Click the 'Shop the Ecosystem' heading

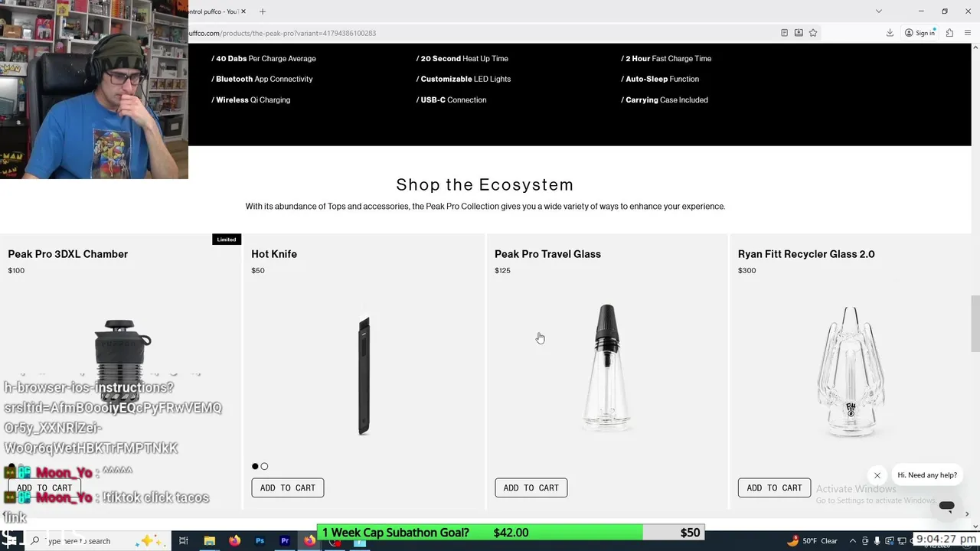[485, 184]
